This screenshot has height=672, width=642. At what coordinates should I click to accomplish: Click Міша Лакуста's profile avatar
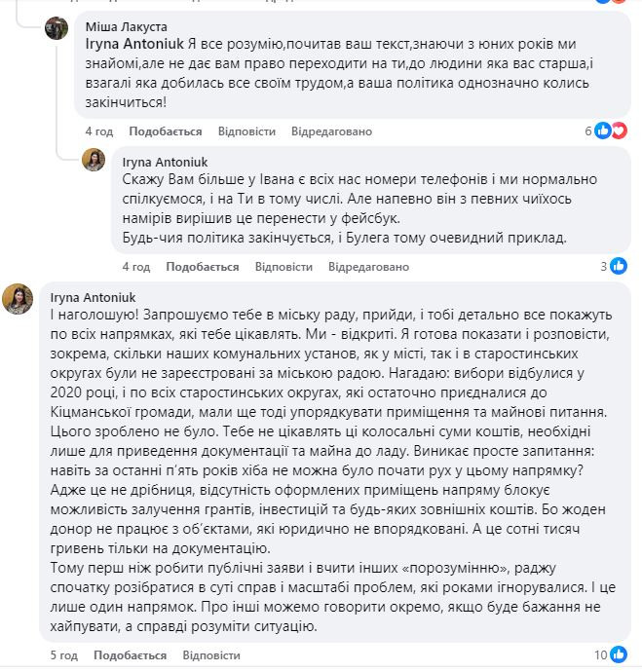(x=57, y=28)
